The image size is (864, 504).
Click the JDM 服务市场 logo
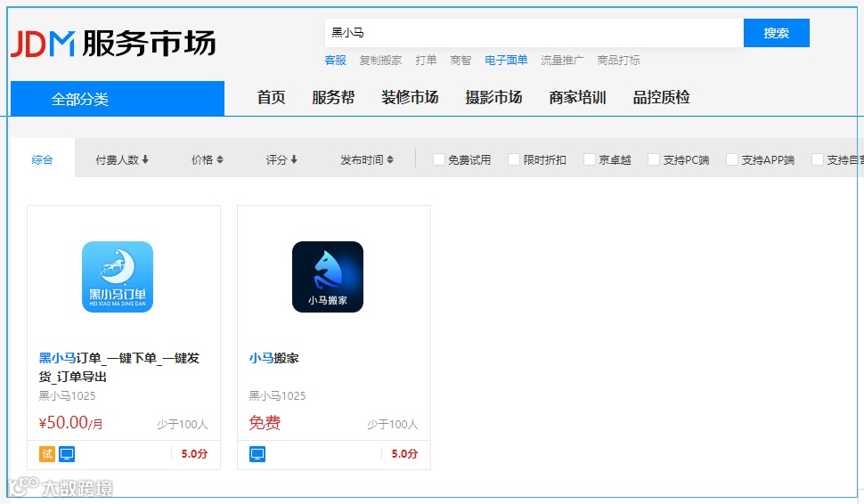113,44
